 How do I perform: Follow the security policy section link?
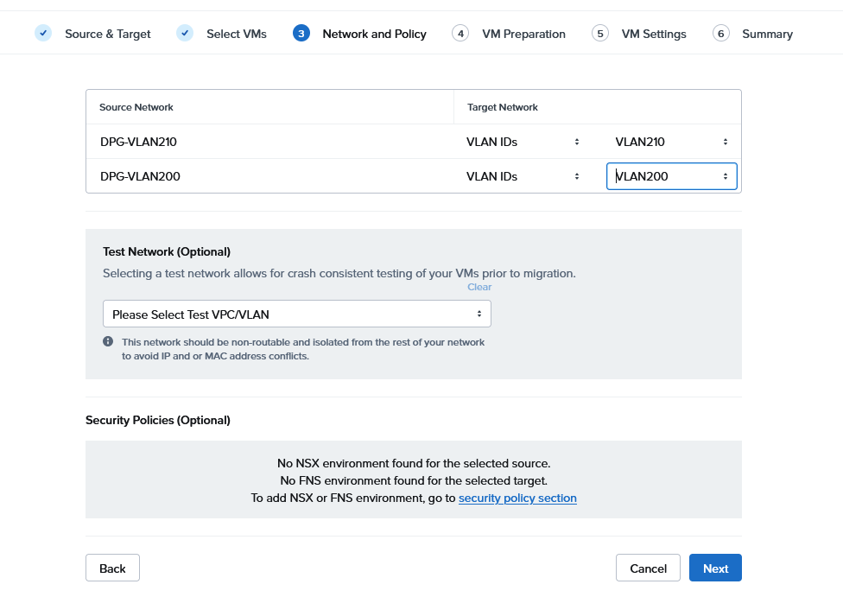517,498
